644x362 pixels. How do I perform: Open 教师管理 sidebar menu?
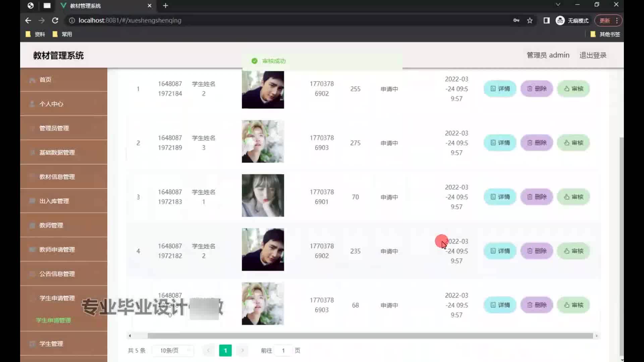[51, 225]
